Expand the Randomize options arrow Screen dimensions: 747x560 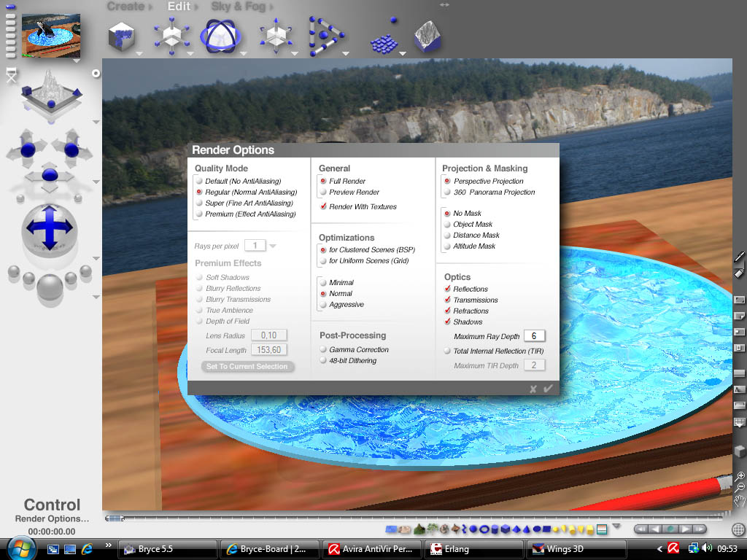tap(403, 53)
